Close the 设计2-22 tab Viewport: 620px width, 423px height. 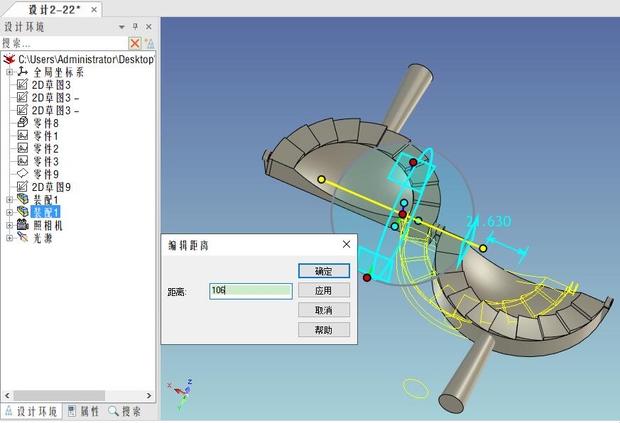[94, 9]
